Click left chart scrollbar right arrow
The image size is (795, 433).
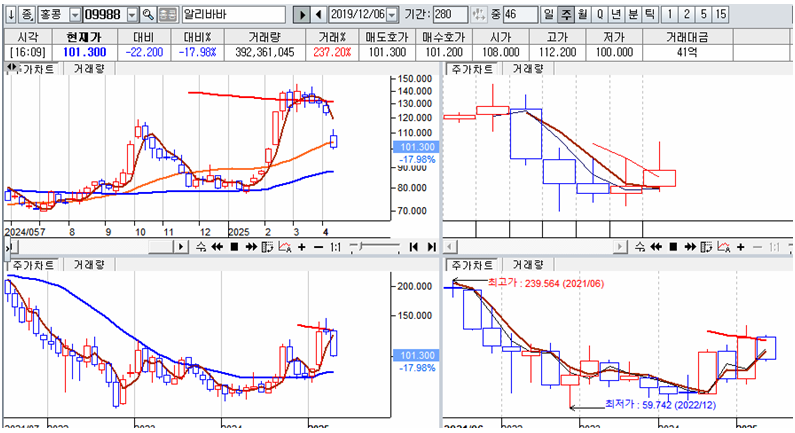click(x=180, y=247)
